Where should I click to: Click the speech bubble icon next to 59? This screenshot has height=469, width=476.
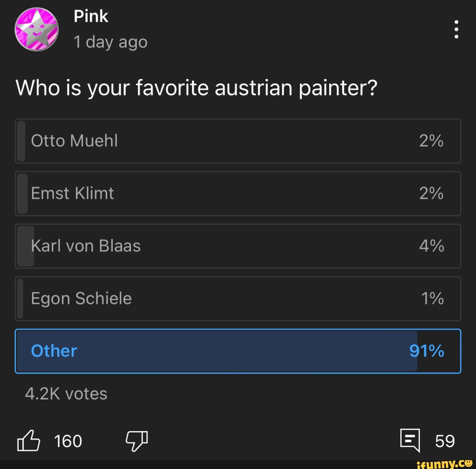pos(410,440)
